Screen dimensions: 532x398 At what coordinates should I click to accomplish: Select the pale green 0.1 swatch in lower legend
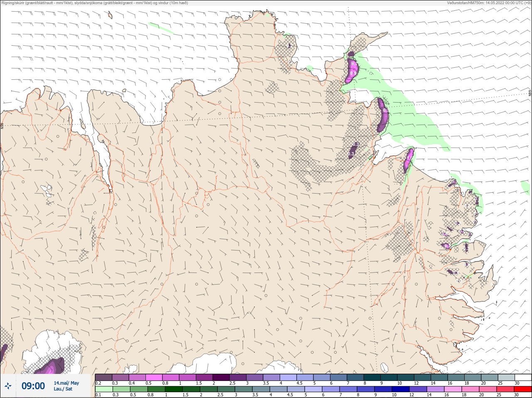point(103,389)
